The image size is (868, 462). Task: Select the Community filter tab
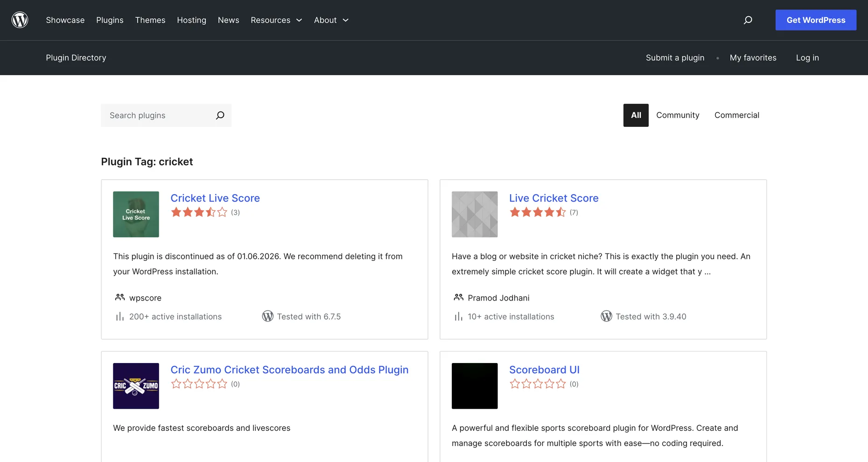pyautogui.click(x=678, y=115)
